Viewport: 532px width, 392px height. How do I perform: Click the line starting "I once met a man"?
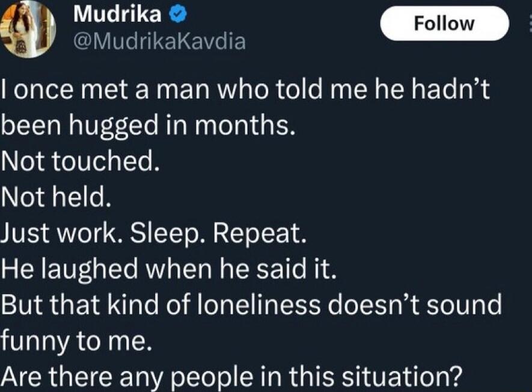coord(246,90)
